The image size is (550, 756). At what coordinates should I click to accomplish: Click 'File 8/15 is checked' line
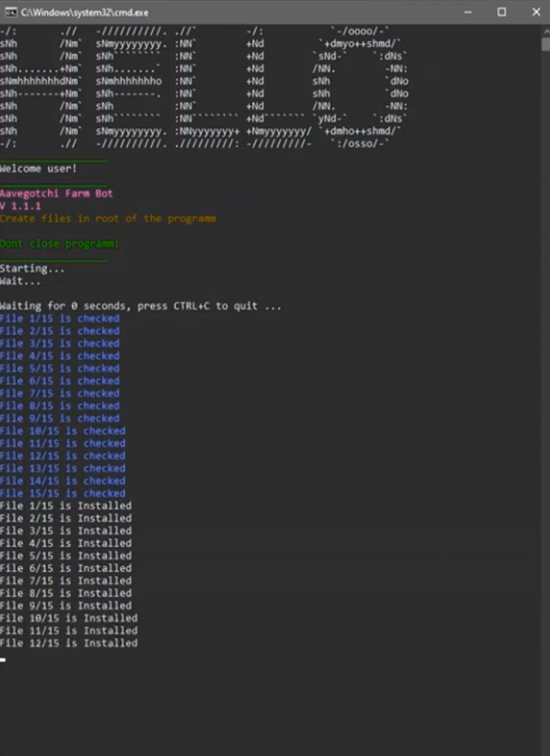[59, 406]
